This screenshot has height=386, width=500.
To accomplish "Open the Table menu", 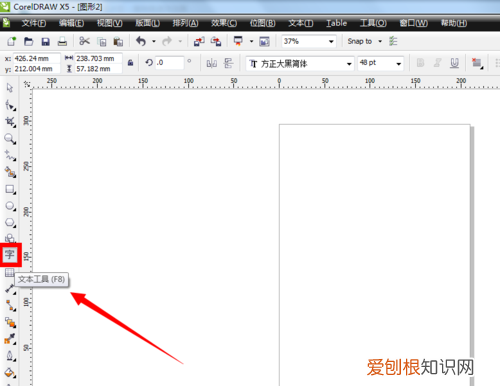I will click(336, 23).
